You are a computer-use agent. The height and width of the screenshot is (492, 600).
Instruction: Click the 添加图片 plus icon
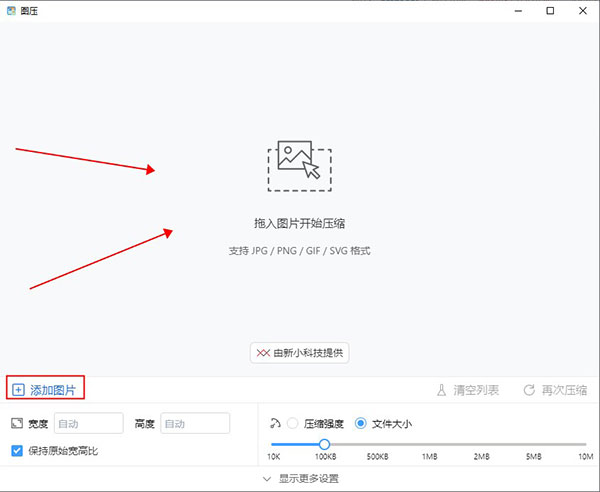click(18, 389)
